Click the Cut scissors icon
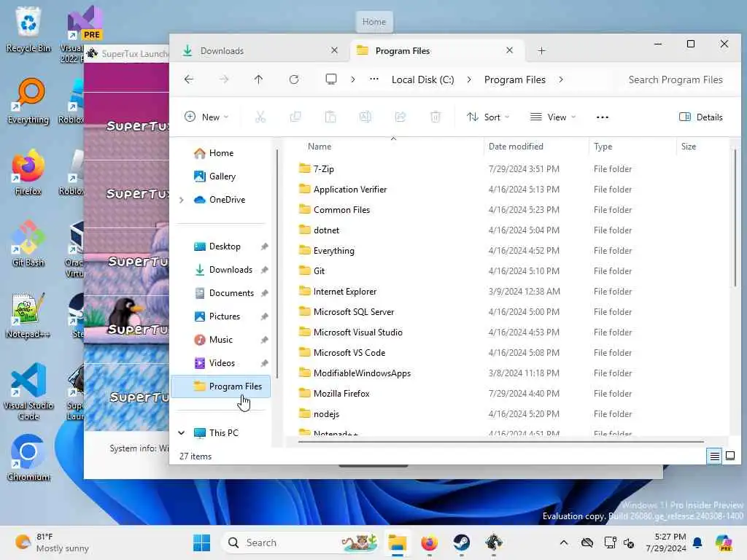 tap(260, 117)
